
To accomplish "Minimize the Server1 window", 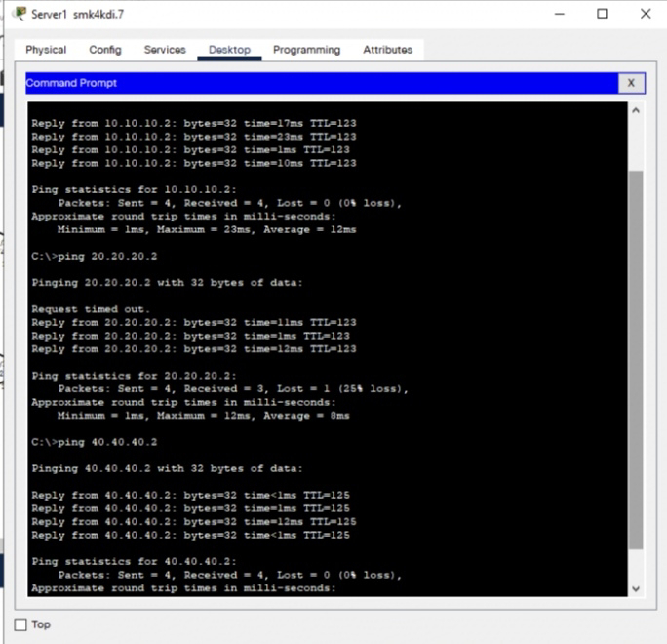I will pyautogui.click(x=560, y=14).
